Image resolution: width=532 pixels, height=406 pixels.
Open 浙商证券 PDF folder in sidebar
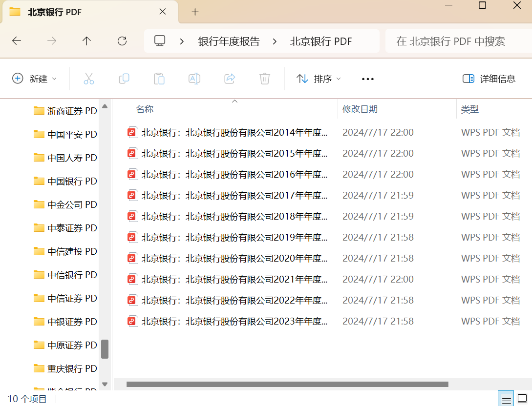(65, 111)
